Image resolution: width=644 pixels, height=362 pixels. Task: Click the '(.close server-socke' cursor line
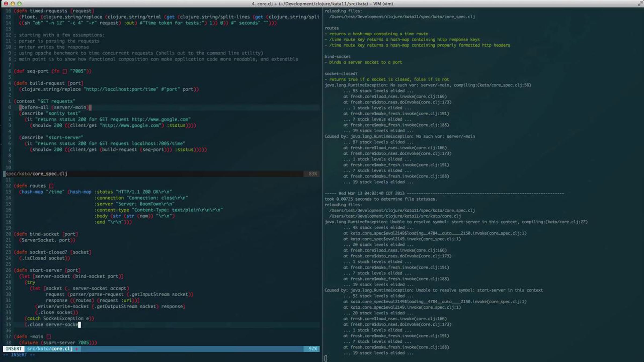pyautogui.click(x=53, y=325)
